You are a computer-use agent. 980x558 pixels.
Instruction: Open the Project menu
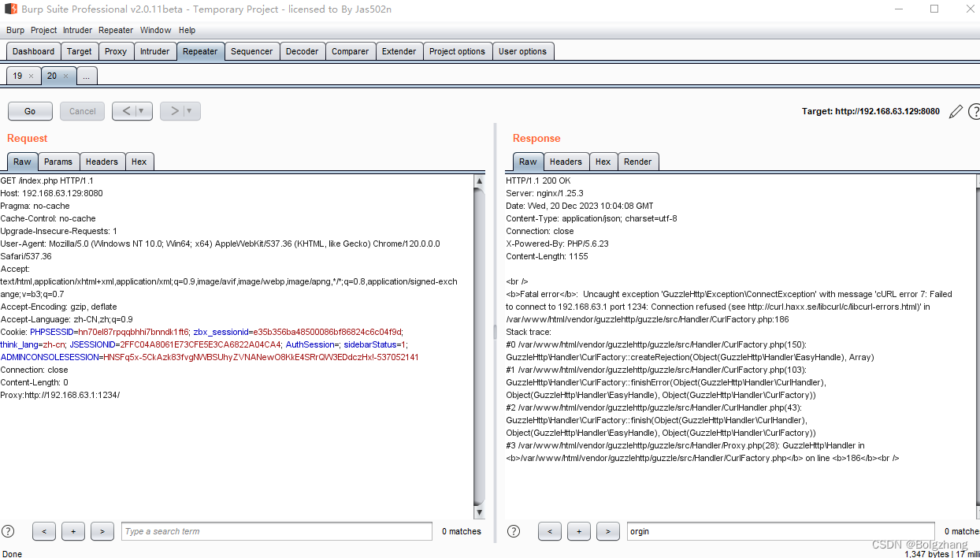(44, 30)
